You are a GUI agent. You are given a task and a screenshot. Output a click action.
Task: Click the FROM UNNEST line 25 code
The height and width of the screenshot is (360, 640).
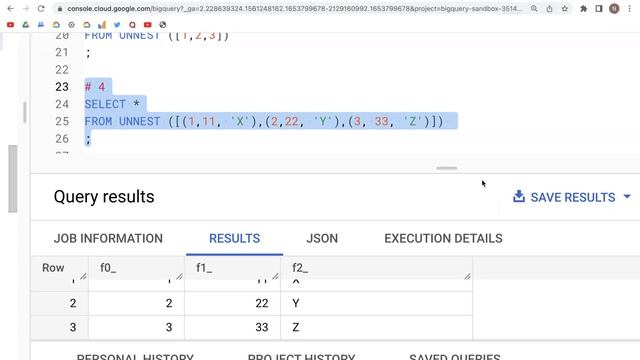pos(264,122)
